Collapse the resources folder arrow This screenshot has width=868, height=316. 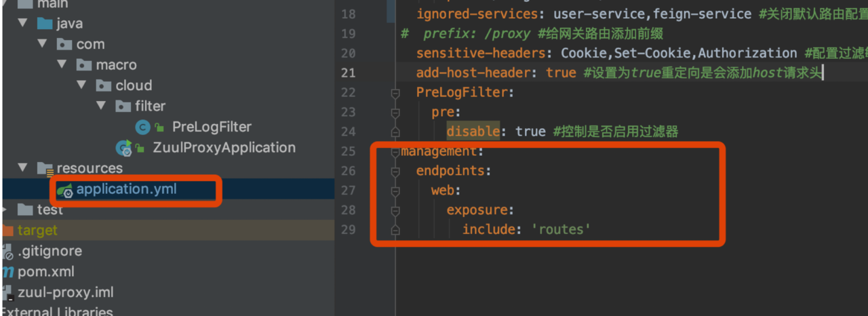point(24,168)
